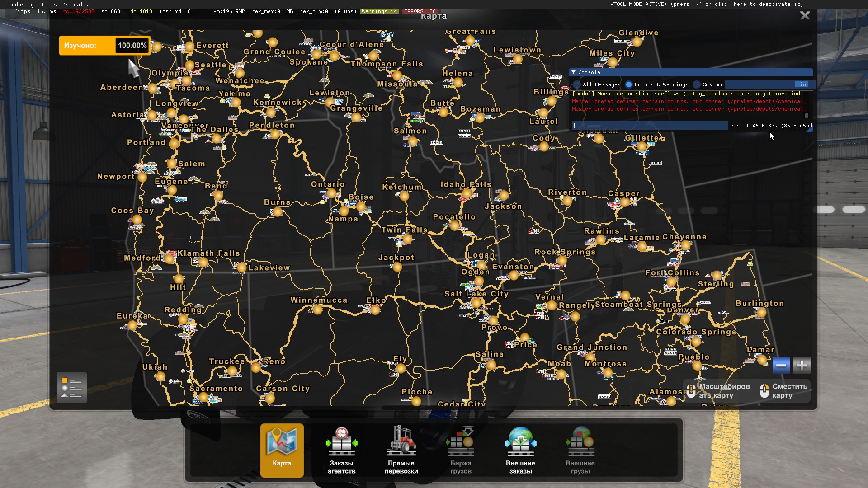Select the Seattle city marker
Image resolution: width=868 pixels, height=488 pixels.
coord(190,66)
